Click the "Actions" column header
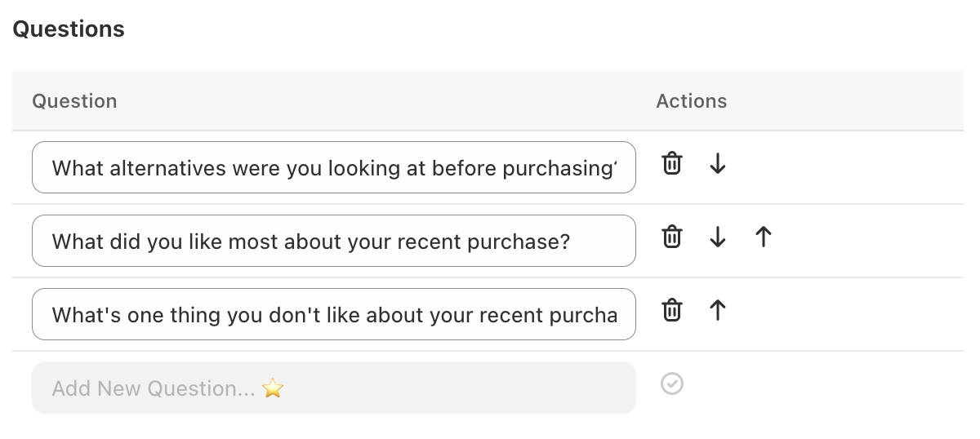The width and height of the screenshot is (980, 439). 691,101
